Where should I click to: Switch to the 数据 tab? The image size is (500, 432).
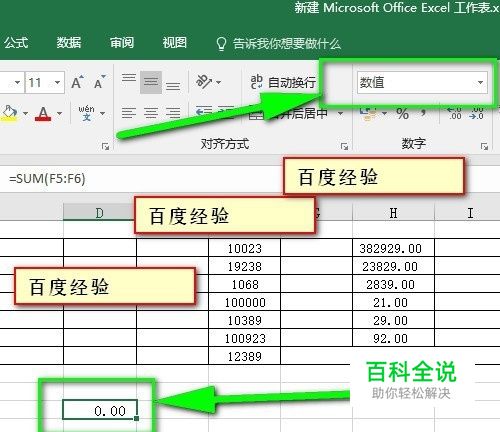pos(69,43)
